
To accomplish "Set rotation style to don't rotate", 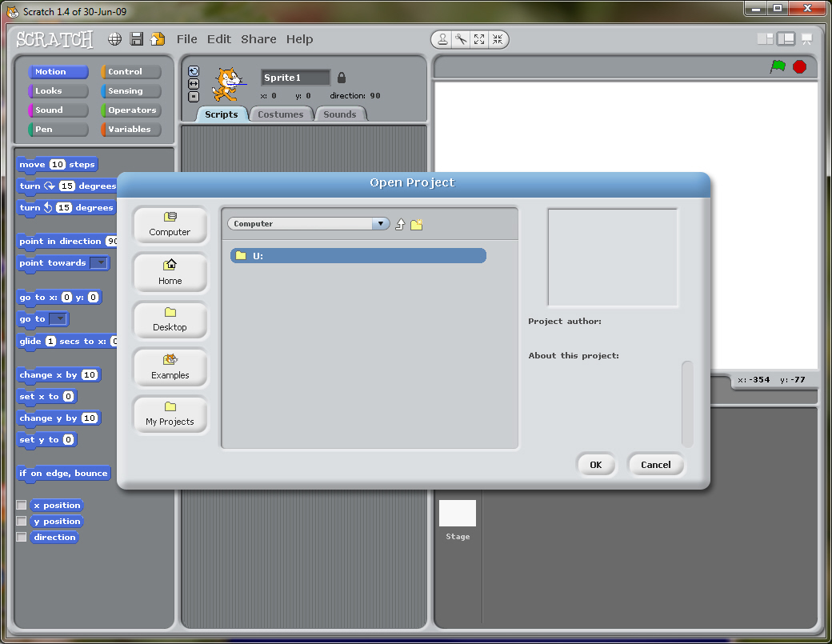I will (x=194, y=97).
